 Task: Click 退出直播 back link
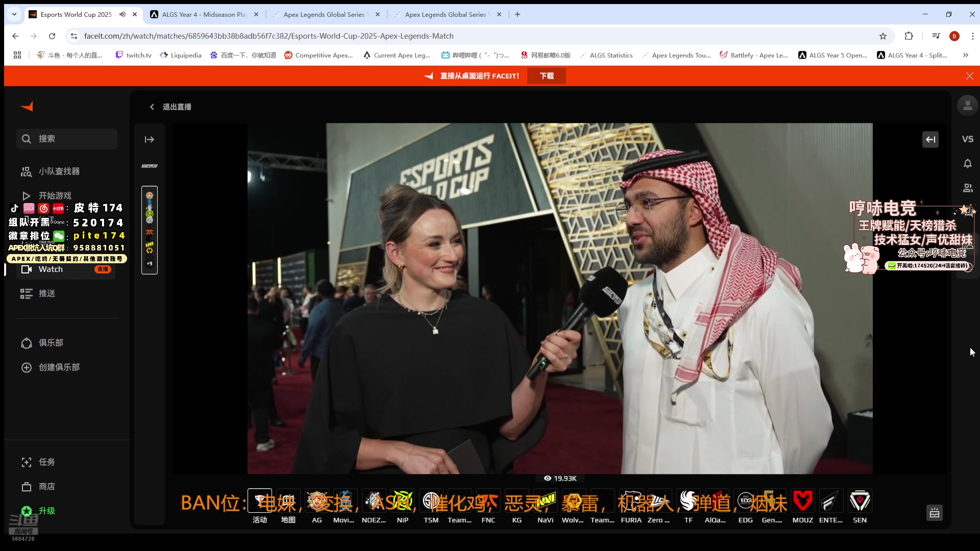170,107
